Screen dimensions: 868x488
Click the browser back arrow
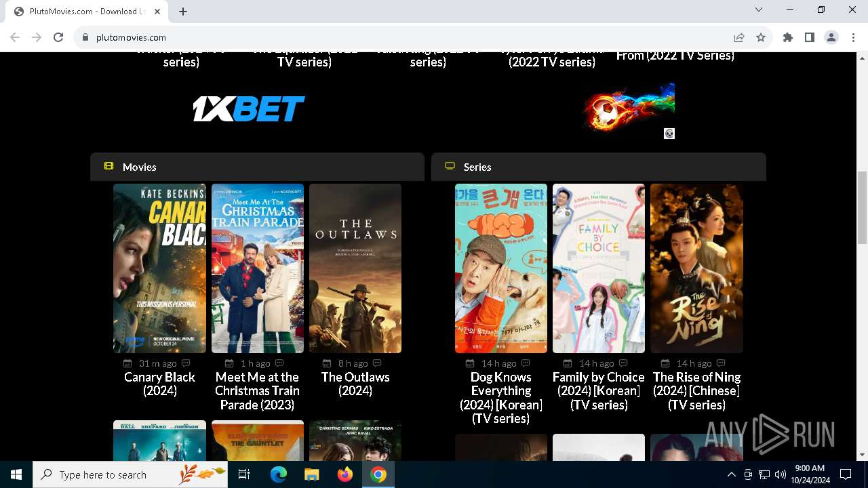15,37
